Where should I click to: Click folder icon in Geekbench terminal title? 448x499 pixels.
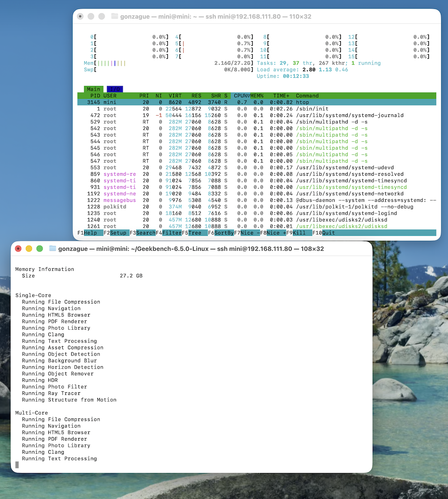click(x=52, y=248)
